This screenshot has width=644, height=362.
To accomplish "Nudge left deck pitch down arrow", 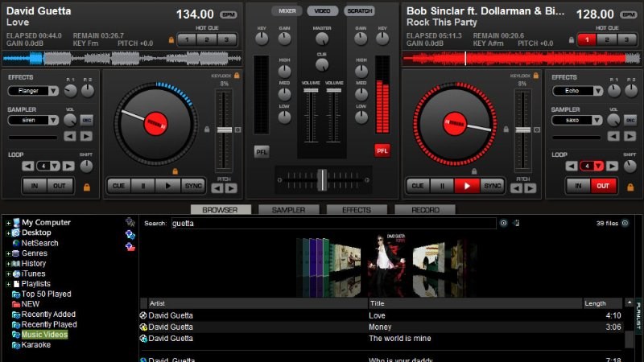I will pos(217,188).
